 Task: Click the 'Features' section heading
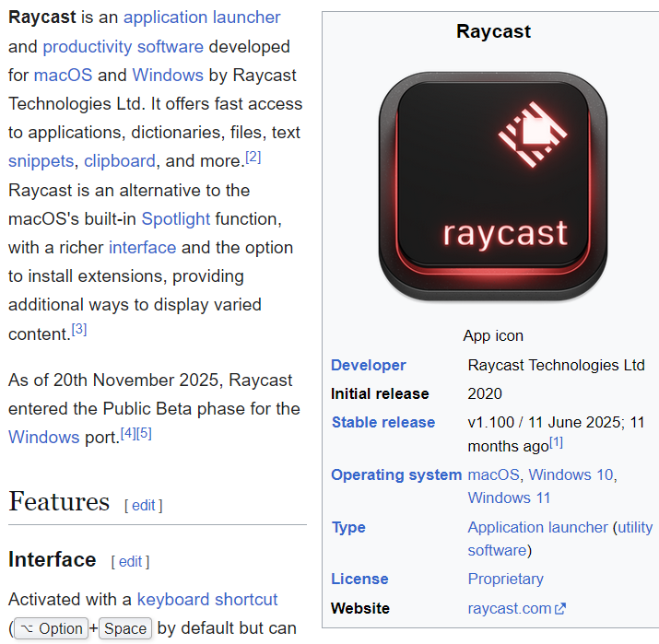pos(59,501)
